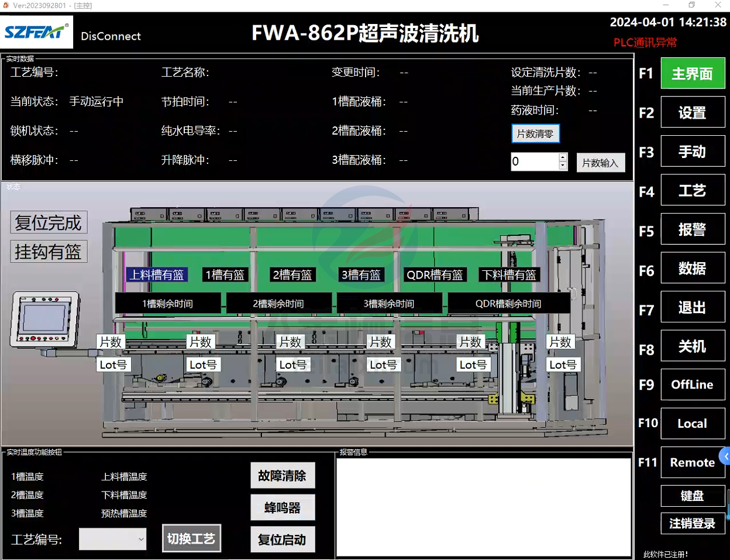The width and height of the screenshot is (730, 560).
Task: Select the QDR槽有篮 indicator
Action: pos(435,274)
